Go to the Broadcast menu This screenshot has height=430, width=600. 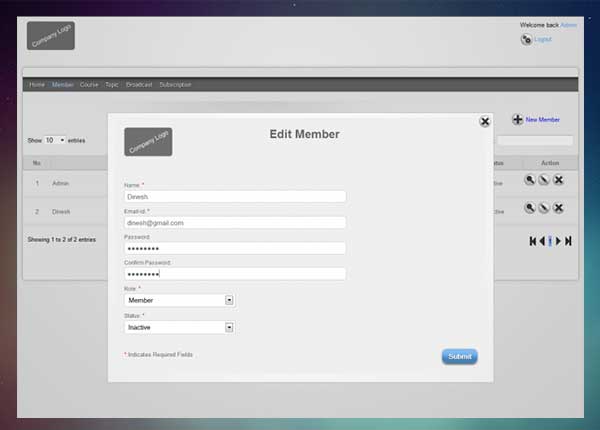[x=139, y=85]
